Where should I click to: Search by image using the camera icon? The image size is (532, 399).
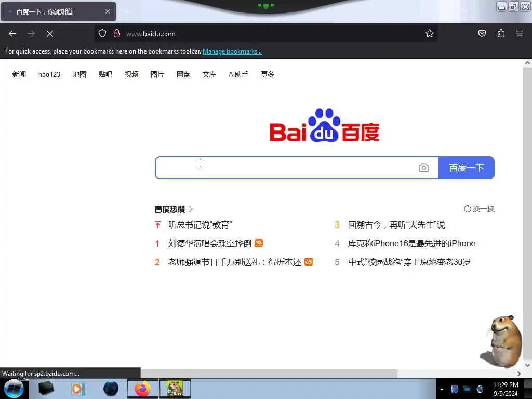point(424,168)
